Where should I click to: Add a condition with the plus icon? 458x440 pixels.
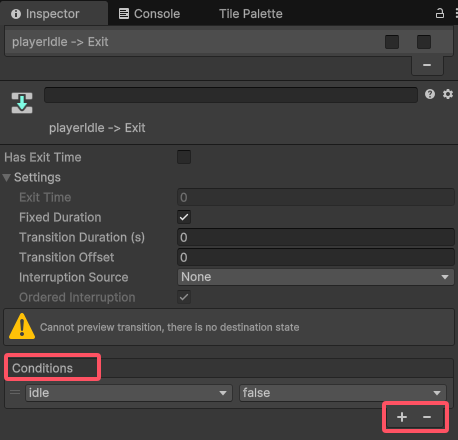click(x=402, y=417)
